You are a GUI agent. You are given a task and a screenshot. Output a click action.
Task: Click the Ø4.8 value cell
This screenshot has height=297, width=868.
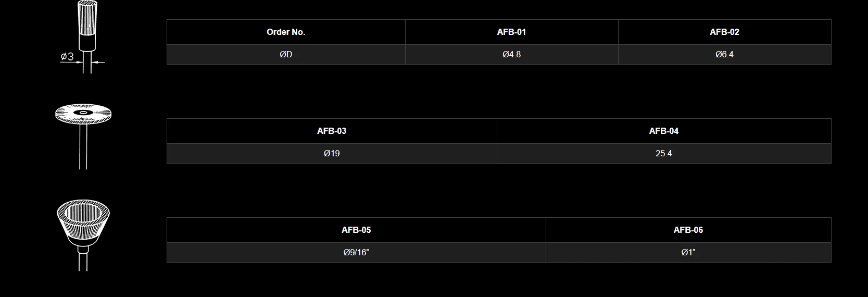tap(511, 55)
